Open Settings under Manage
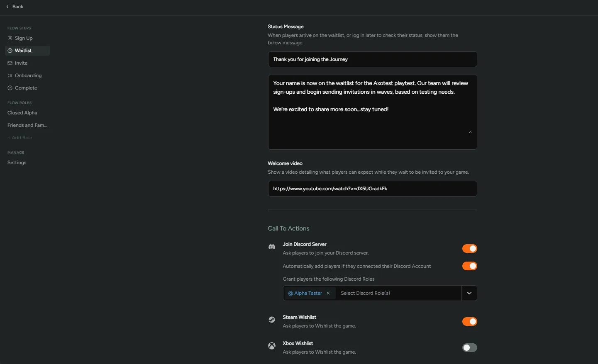Screen dimensions: 598x364 coord(17,163)
